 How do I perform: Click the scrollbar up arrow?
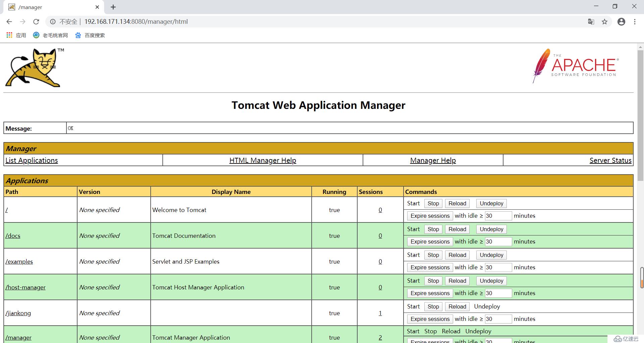640,47
